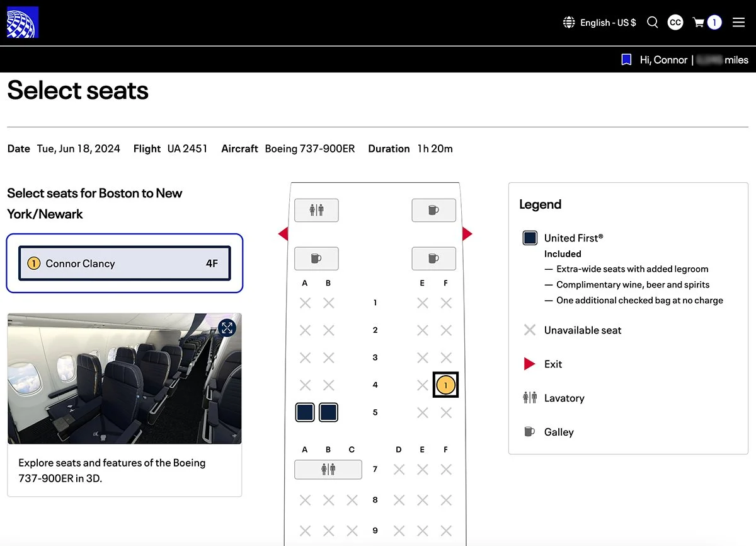Click the right red exit arrow
Viewport: 756px width, 546px height.
467,234
